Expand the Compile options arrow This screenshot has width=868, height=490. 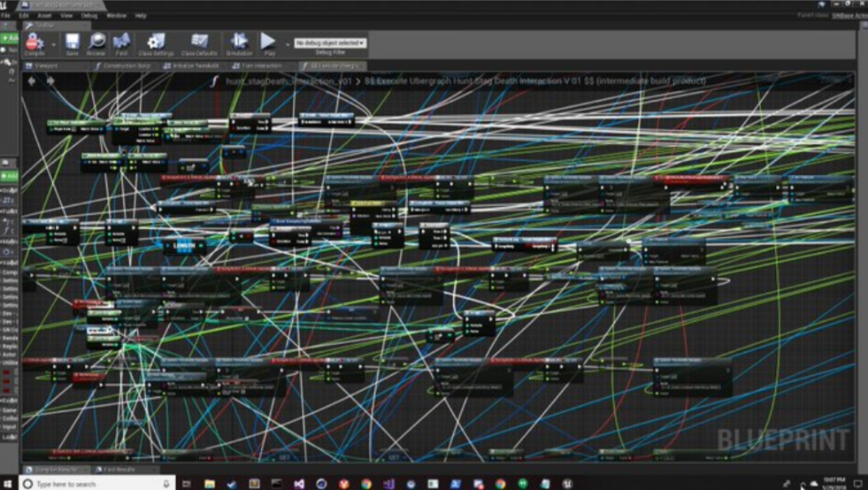(x=53, y=43)
